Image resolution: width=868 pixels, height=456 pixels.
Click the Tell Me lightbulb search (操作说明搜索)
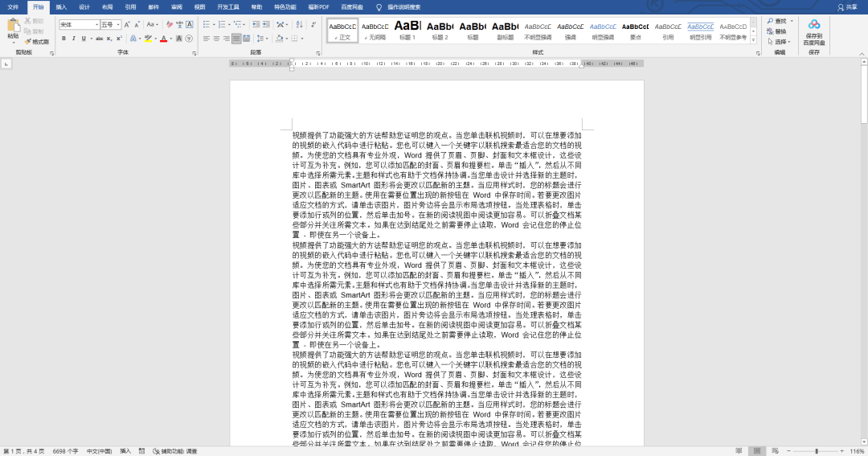click(399, 7)
